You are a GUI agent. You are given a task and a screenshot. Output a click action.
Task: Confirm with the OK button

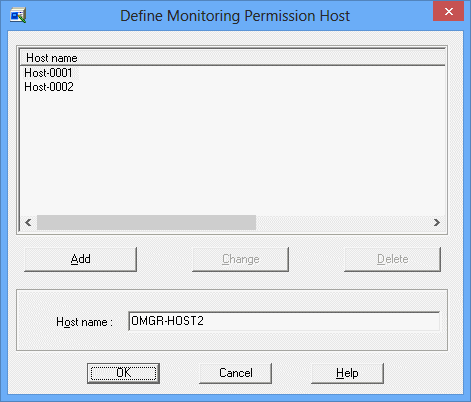point(123,373)
